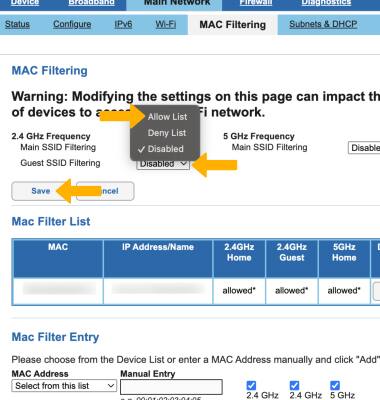Click the MAC column header
The height and width of the screenshot is (400, 380).
tap(58, 258)
